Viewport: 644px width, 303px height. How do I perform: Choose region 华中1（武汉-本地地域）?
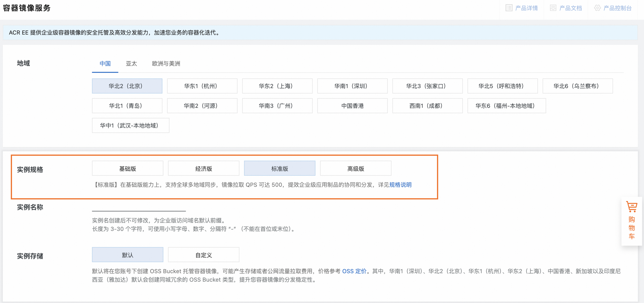[x=130, y=126]
